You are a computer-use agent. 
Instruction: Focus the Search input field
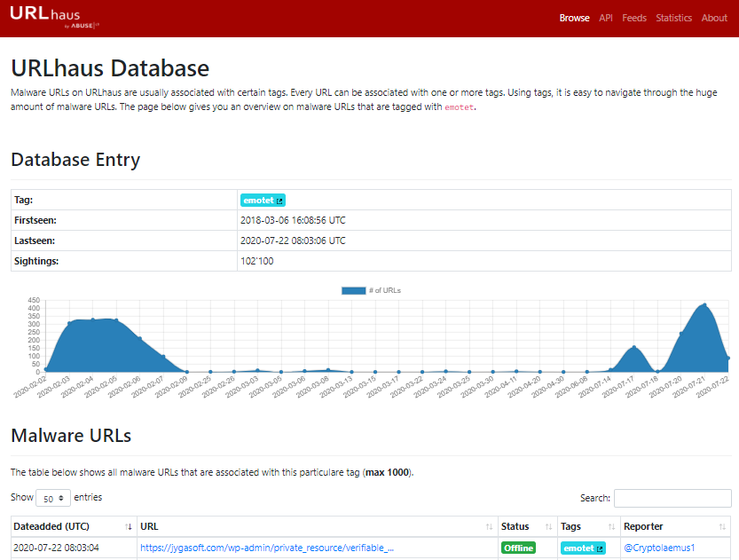point(672,498)
